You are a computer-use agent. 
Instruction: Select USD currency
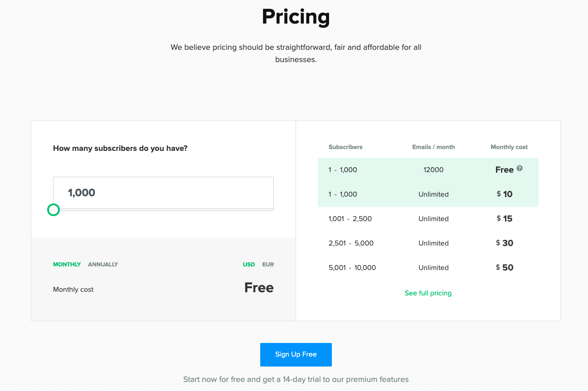tap(249, 264)
